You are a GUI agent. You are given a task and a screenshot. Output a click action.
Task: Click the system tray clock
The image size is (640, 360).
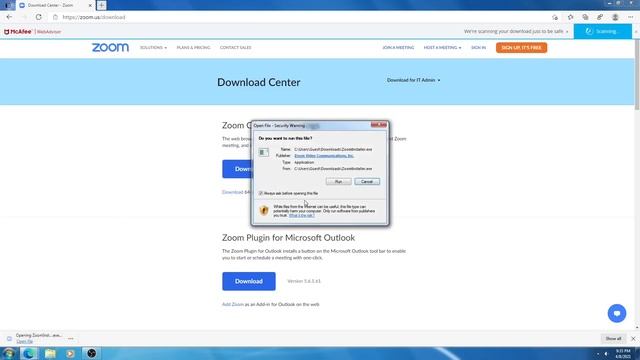click(623, 353)
